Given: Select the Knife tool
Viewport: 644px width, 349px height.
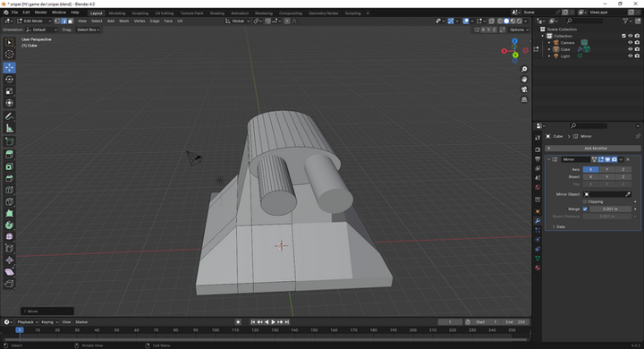Looking at the screenshot, I should pyautogui.click(x=9, y=202).
